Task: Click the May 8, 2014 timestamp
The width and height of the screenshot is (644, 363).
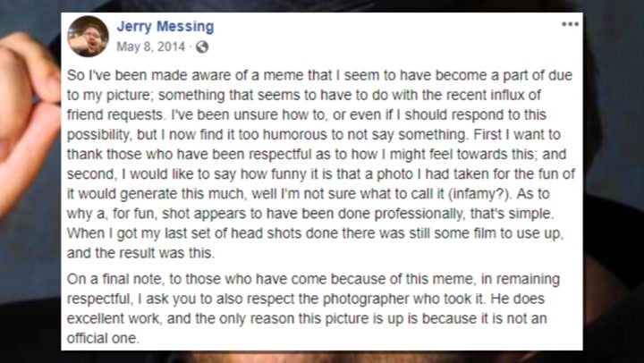Action: coord(151,46)
